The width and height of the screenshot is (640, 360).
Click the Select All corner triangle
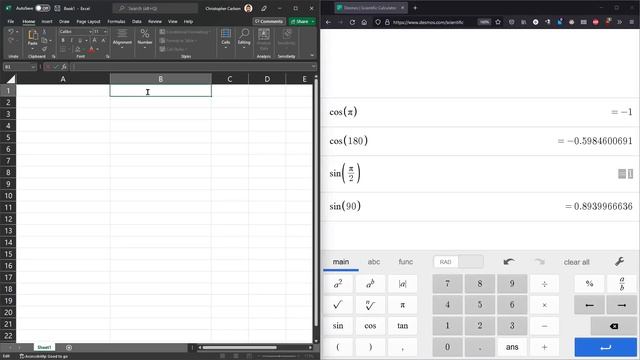tap(11, 79)
